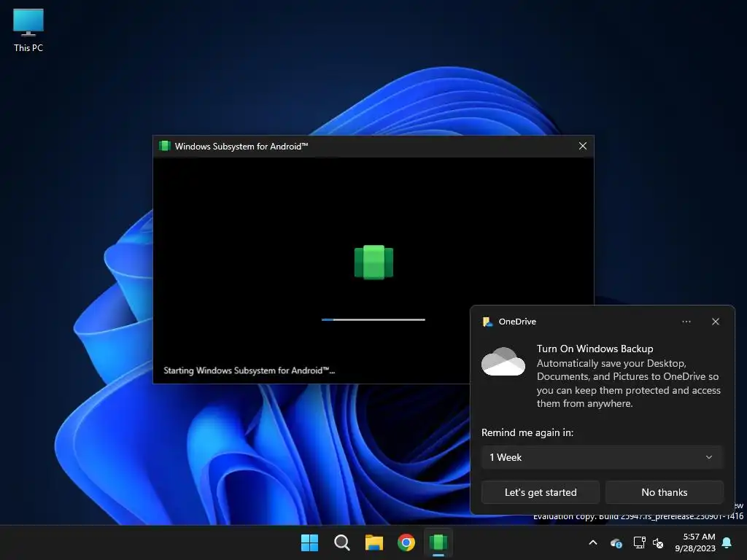Expand the '1 Week' reminder dropdown
The width and height of the screenshot is (747, 560).
coord(602,457)
